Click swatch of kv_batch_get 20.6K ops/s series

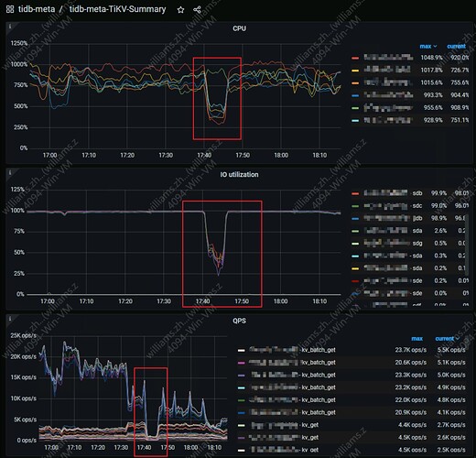242,363
